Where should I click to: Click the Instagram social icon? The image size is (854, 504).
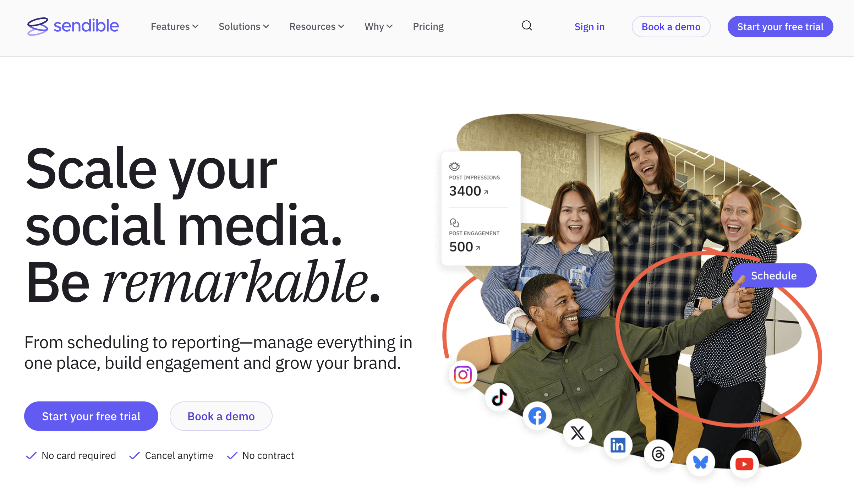(x=462, y=374)
